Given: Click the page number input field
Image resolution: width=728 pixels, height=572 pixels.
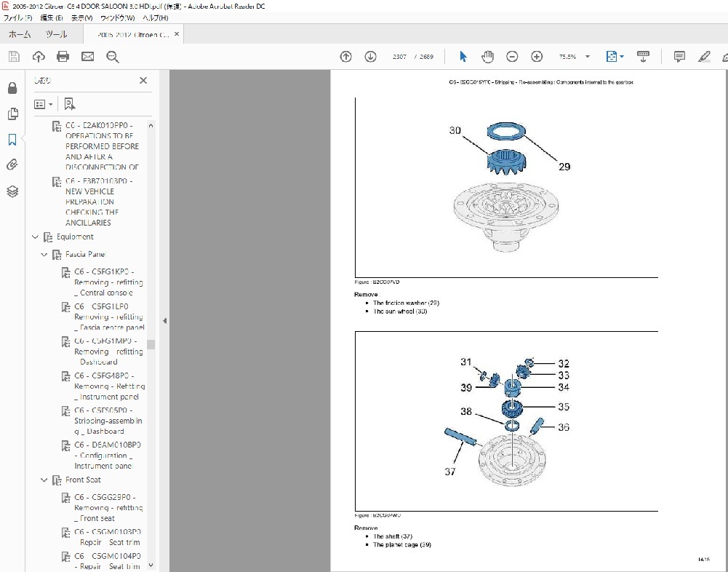Looking at the screenshot, I should click(x=399, y=57).
